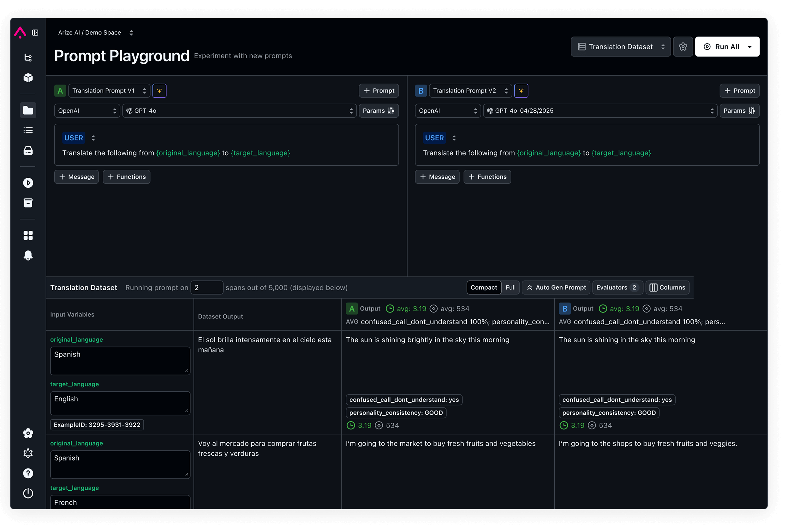
Task: Open the GPT-4o model dropdown
Action: [239, 111]
